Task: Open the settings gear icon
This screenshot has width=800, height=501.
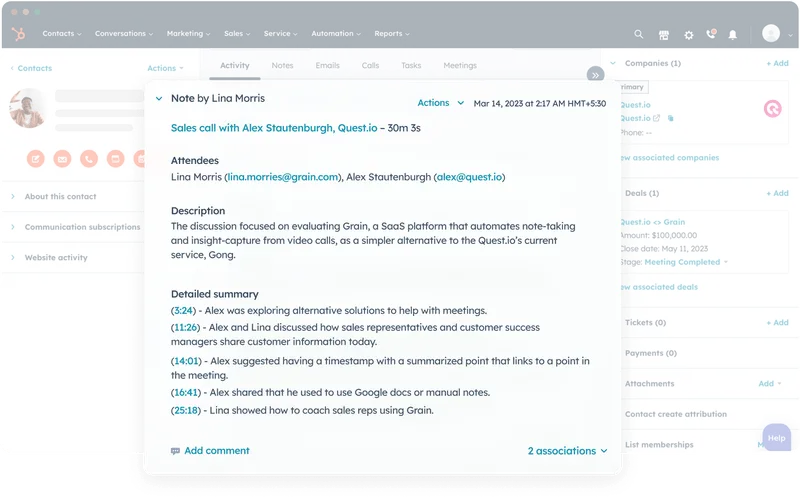Action: pos(689,35)
